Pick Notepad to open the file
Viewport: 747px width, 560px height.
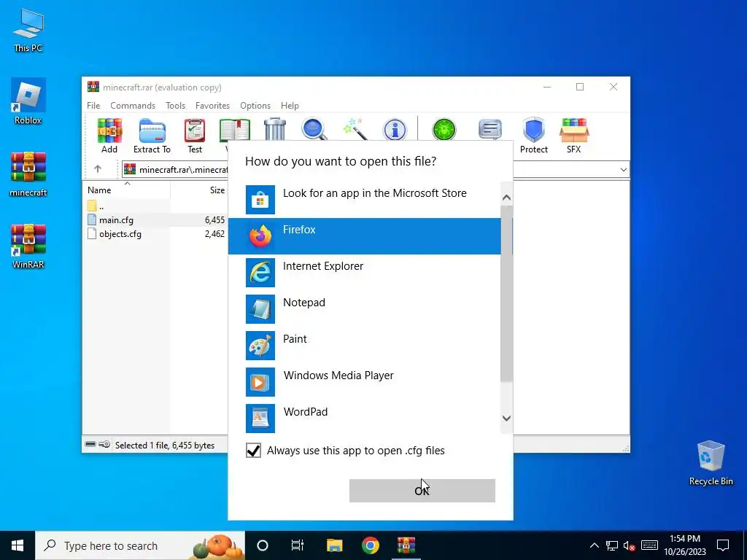[365, 309]
